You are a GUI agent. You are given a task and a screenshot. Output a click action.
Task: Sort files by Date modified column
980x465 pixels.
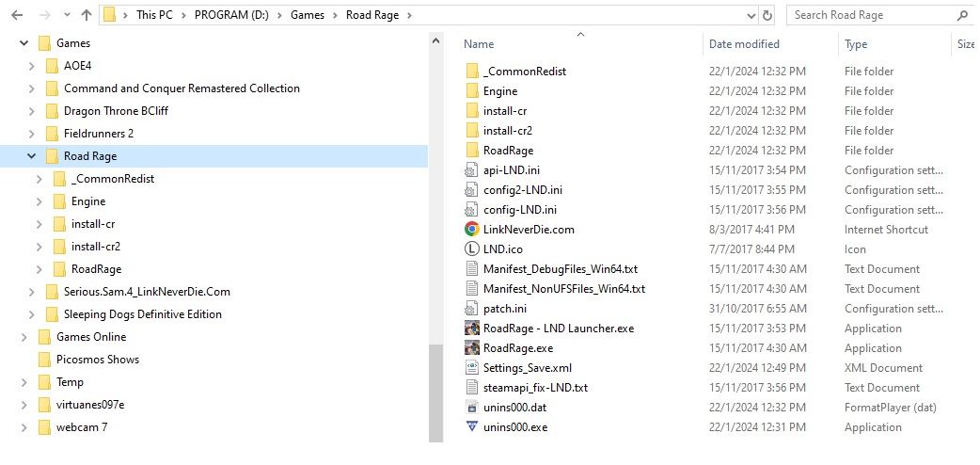click(744, 44)
